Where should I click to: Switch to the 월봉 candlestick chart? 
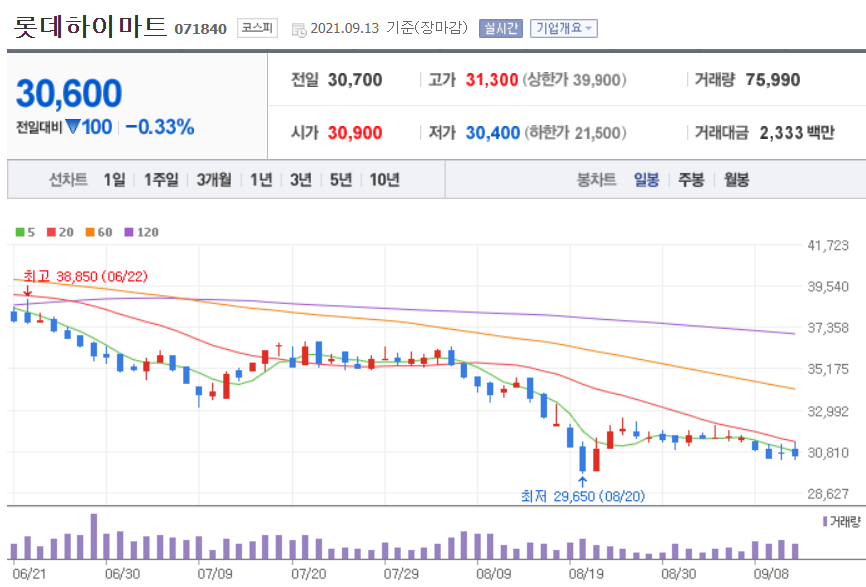(x=736, y=179)
